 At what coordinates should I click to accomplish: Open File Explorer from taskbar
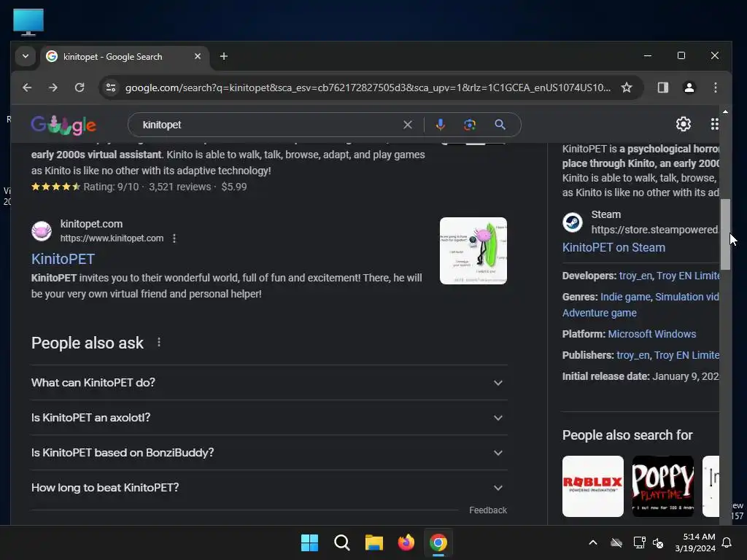pyautogui.click(x=374, y=542)
